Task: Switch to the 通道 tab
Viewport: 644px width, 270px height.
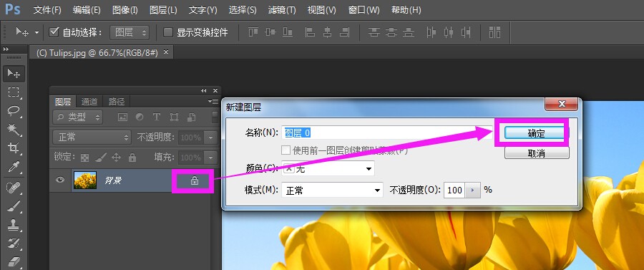Action: (x=89, y=102)
